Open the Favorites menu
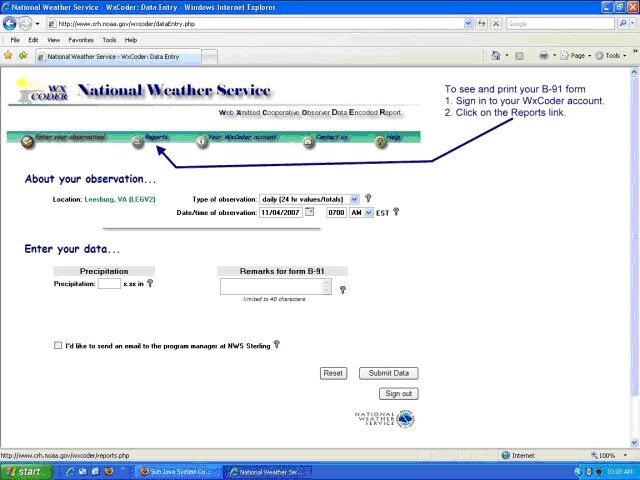Viewport: 640px width, 480px height. (81, 40)
